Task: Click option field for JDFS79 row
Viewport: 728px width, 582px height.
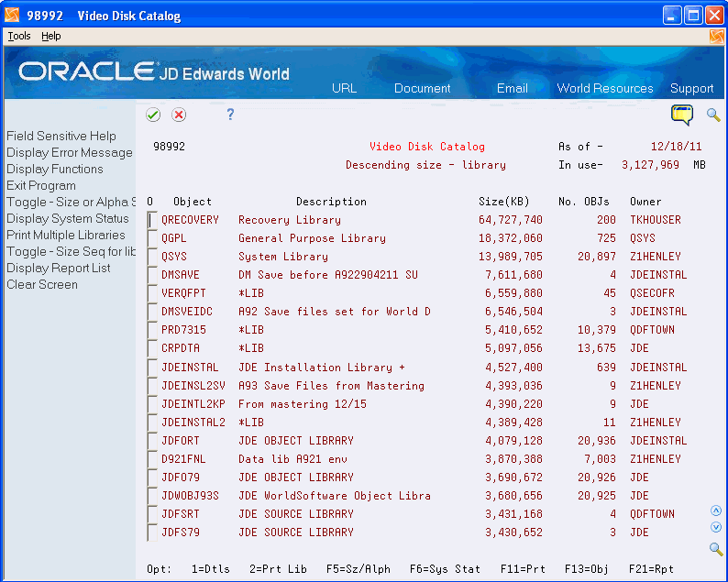Action: pos(152,533)
